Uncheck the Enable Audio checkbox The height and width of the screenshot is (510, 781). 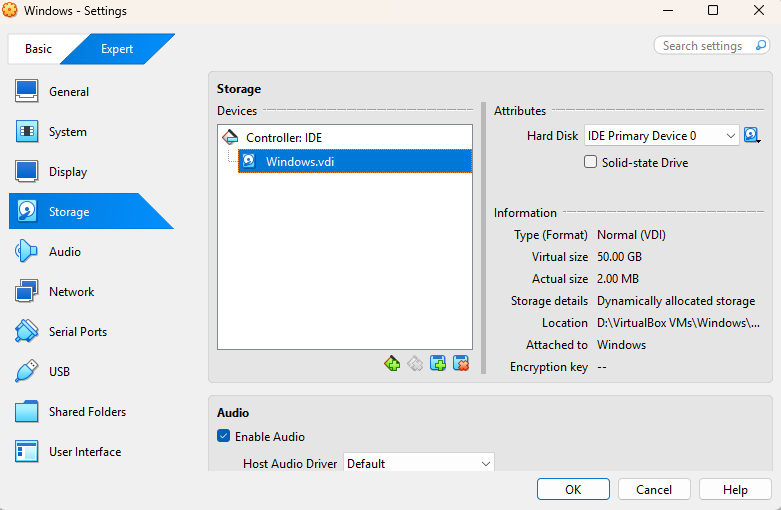click(224, 436)
